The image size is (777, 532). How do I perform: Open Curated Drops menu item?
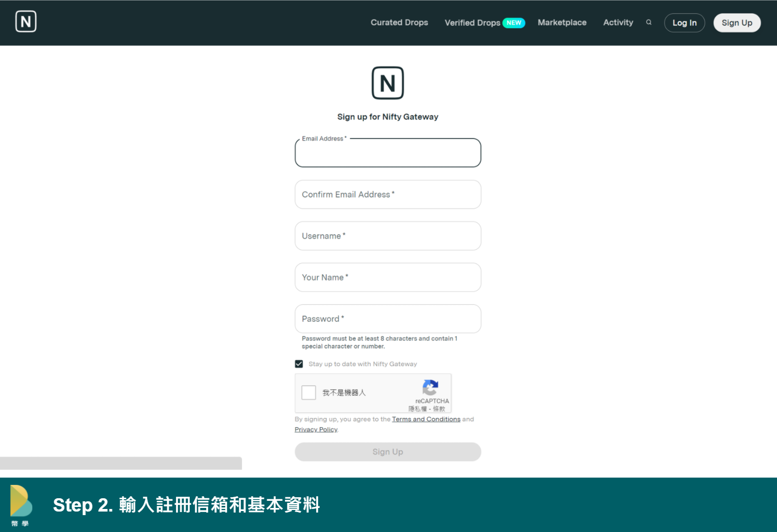tap(399, 23)
